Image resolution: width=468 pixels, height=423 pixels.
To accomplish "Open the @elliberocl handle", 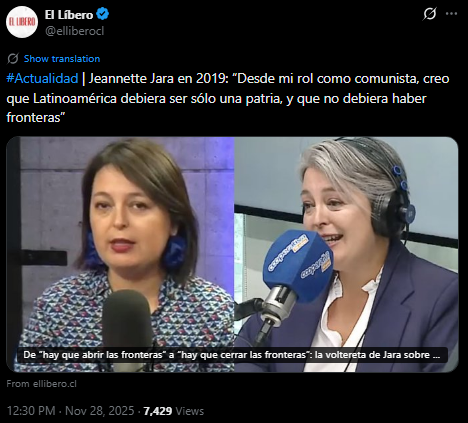I will (x=74, y=31).
